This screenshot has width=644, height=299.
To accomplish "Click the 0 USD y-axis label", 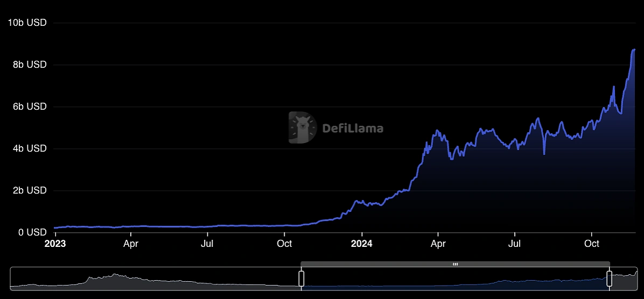I will [x=32, y=232].
